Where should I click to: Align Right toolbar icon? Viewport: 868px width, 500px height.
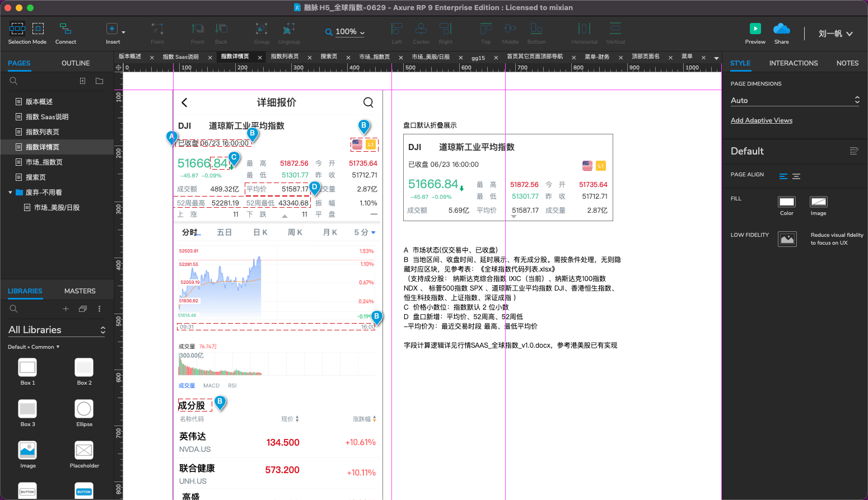pyautogui.click(x=446, y=29)
